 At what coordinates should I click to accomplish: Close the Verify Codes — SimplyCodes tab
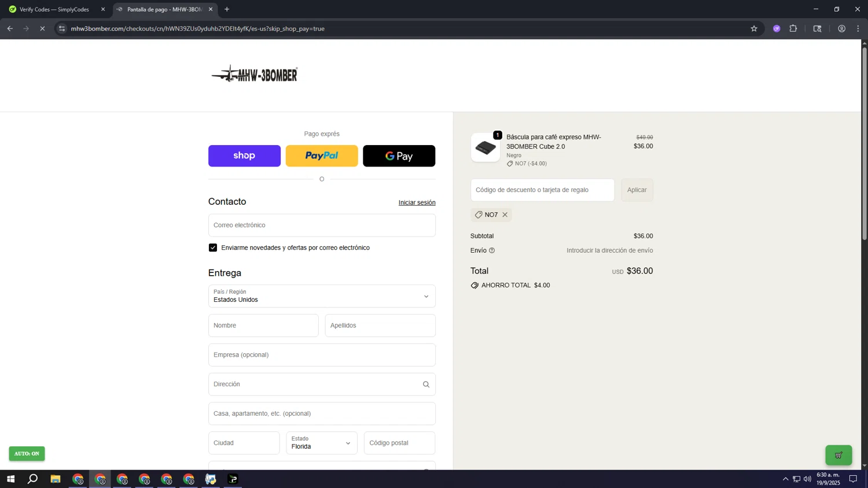point(103,9)
